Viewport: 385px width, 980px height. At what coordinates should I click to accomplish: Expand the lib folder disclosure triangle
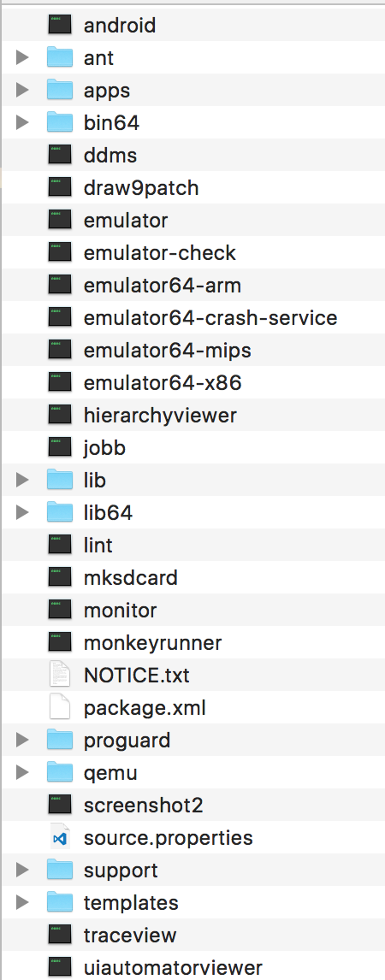pos(22,480)
